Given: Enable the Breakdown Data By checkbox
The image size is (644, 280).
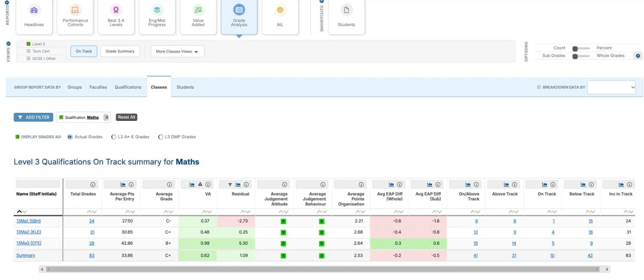Looking at the screenshot, I should [539, 87].
